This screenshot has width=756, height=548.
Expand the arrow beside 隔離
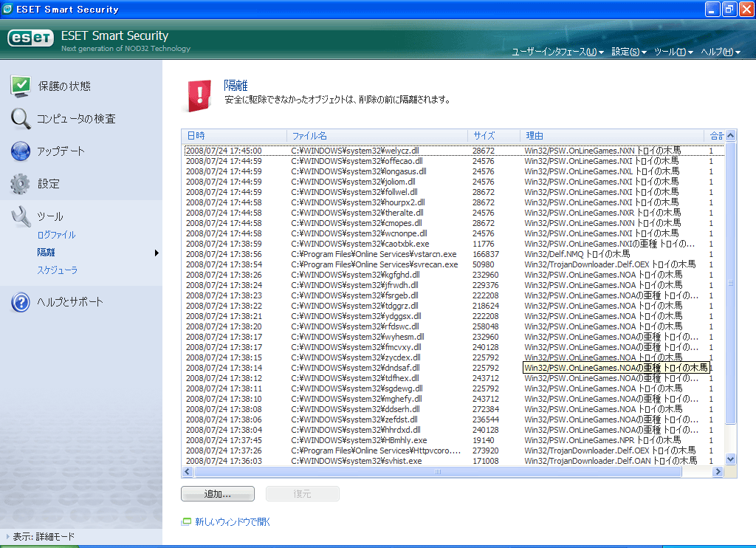[x=157, y=253]
